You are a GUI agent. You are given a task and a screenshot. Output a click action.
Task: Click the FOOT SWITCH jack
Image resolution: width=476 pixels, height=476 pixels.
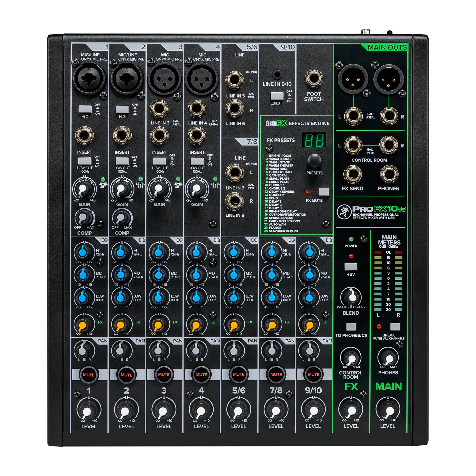pos(314,79)
